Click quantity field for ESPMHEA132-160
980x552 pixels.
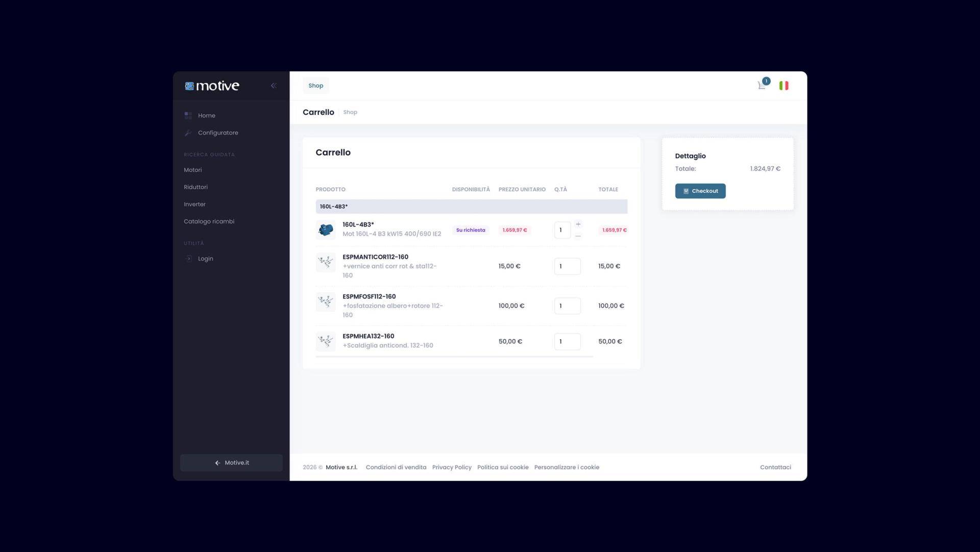pos(567,342)
